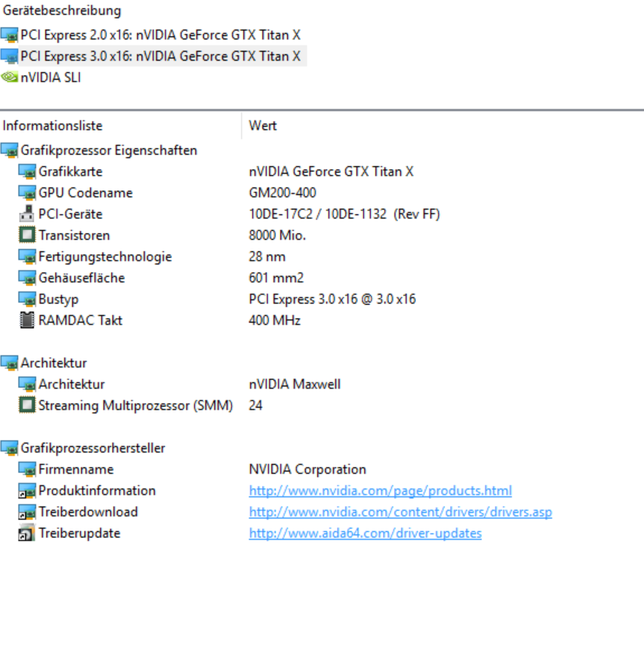Select the Treiberdownload row label
Screen dimensions: 644x650
coord(88,512)
